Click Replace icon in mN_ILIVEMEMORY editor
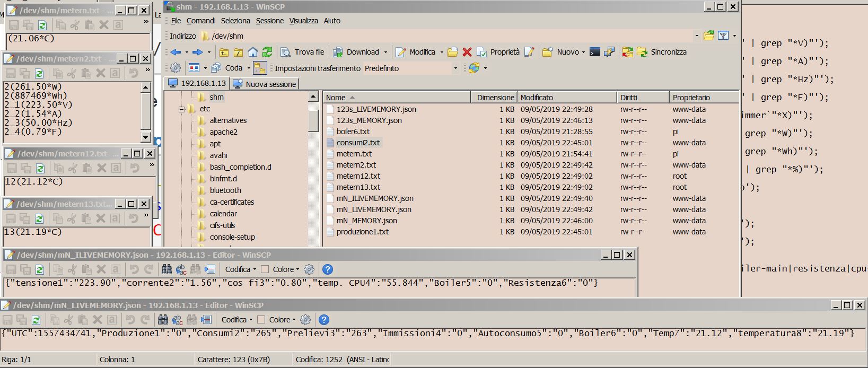Image resolution: width=868 pixels, height=368 pixels. click(181, 269)
